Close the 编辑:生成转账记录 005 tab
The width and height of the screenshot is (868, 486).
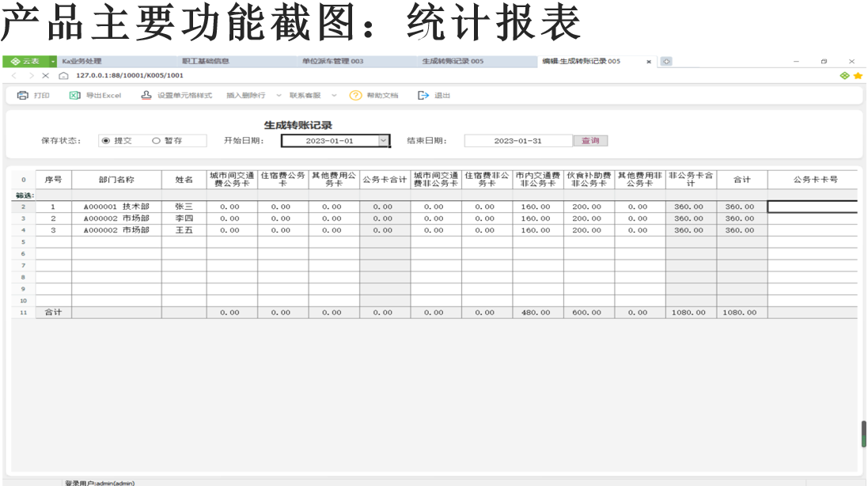[649, 62]
